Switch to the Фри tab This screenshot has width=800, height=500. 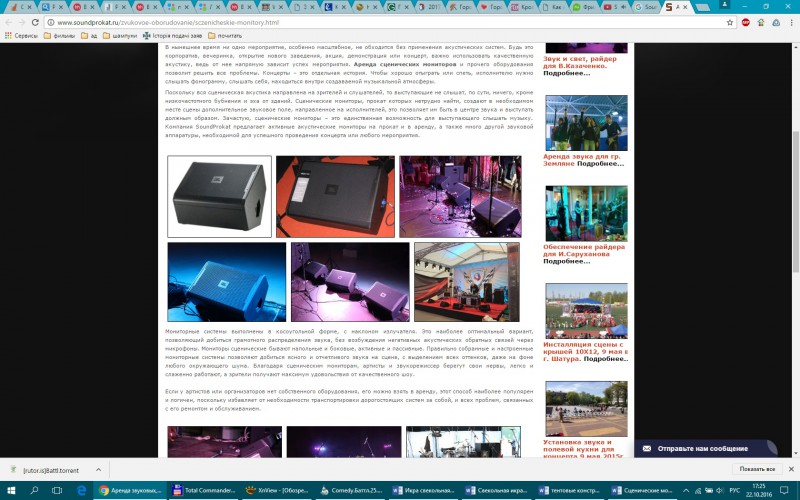click(584, 7)
